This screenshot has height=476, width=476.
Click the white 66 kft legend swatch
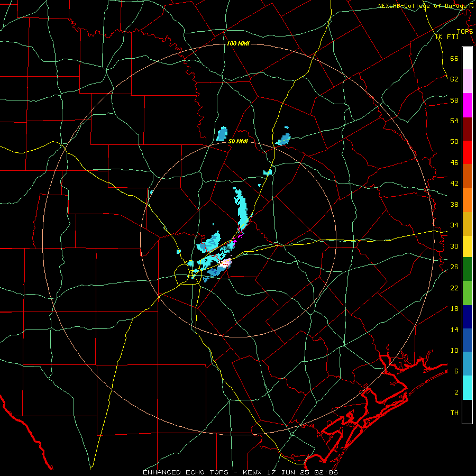(x=467, y=58)
